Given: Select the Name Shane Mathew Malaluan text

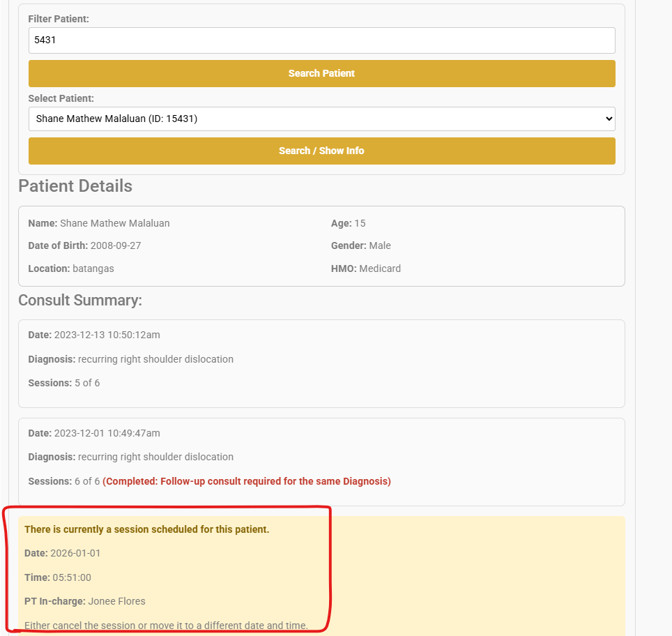Looking at the screenshot, I should (99, 223).
